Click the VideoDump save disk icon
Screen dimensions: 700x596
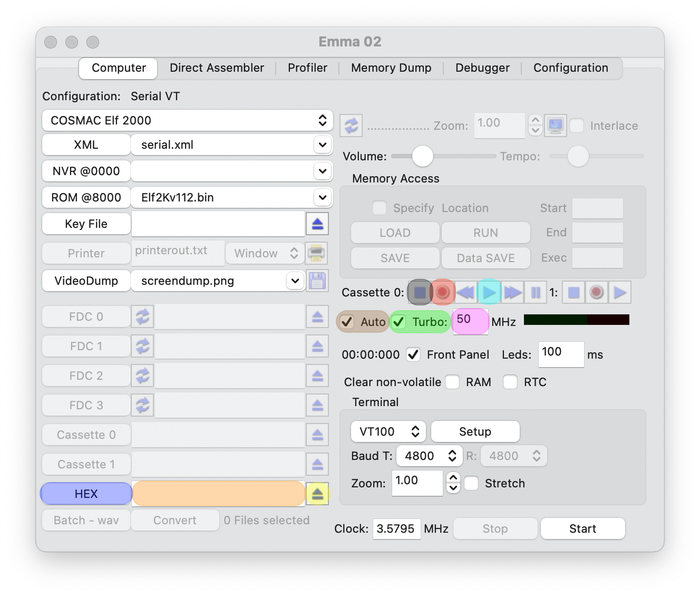click(x=317, y=281)
